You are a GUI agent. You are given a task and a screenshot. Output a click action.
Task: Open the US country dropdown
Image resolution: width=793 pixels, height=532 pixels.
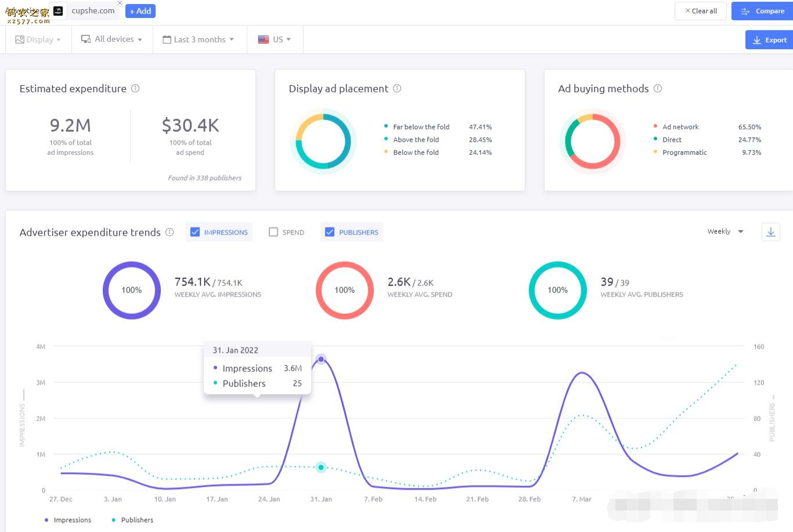(x=275, y=39)
